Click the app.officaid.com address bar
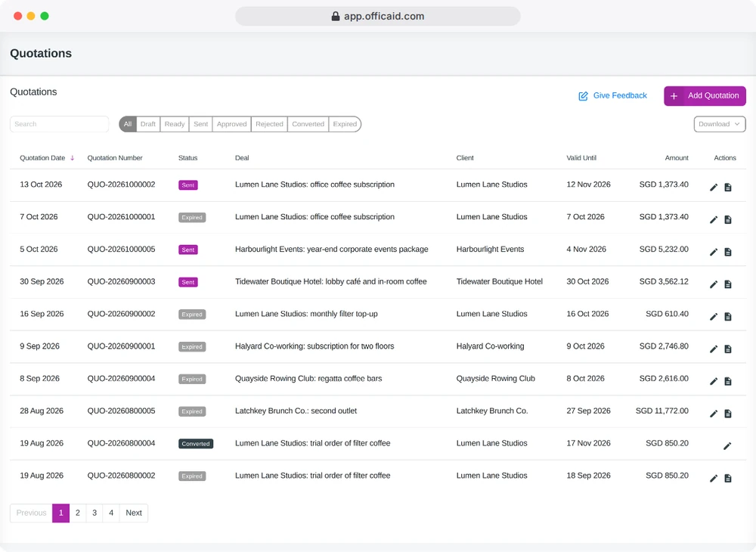This screenshot has width=756, height=552. coord(378,17)
